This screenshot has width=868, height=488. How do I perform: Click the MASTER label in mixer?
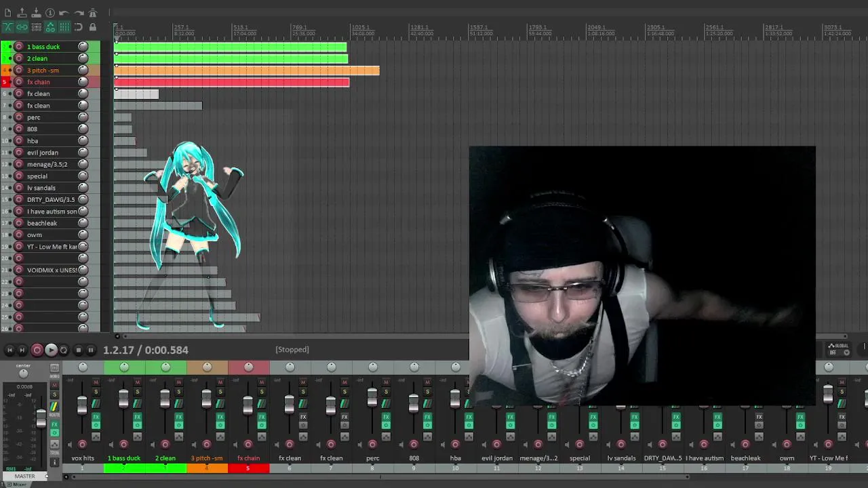point(24,476)
